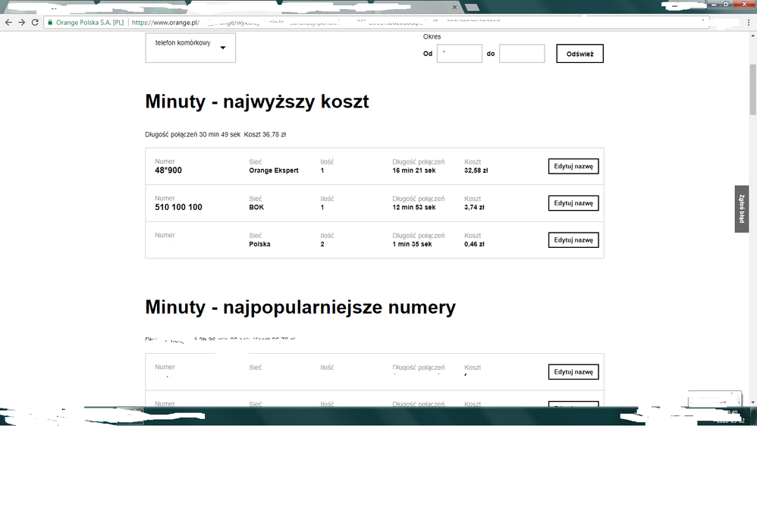Click the do date field under Okres
The width and height of the screenshot is (757, 532).
click(522, 53)
